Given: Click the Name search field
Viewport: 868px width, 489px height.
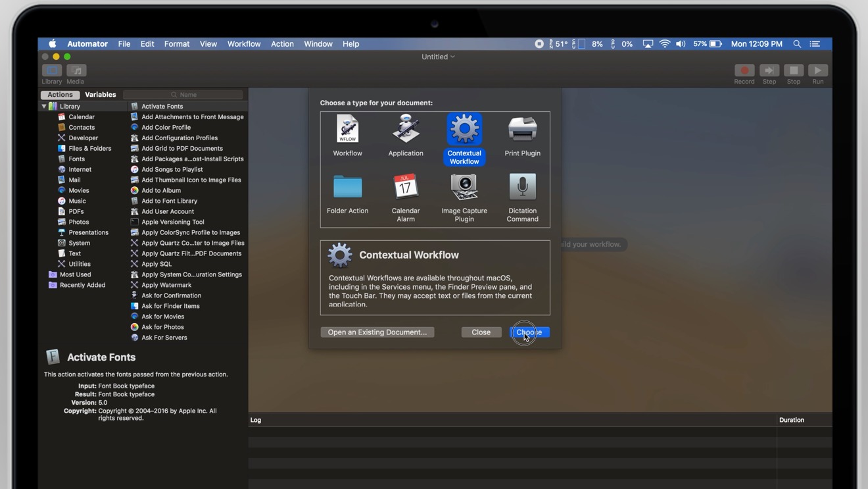Looking at the screenshot, I should pos(183,95).
